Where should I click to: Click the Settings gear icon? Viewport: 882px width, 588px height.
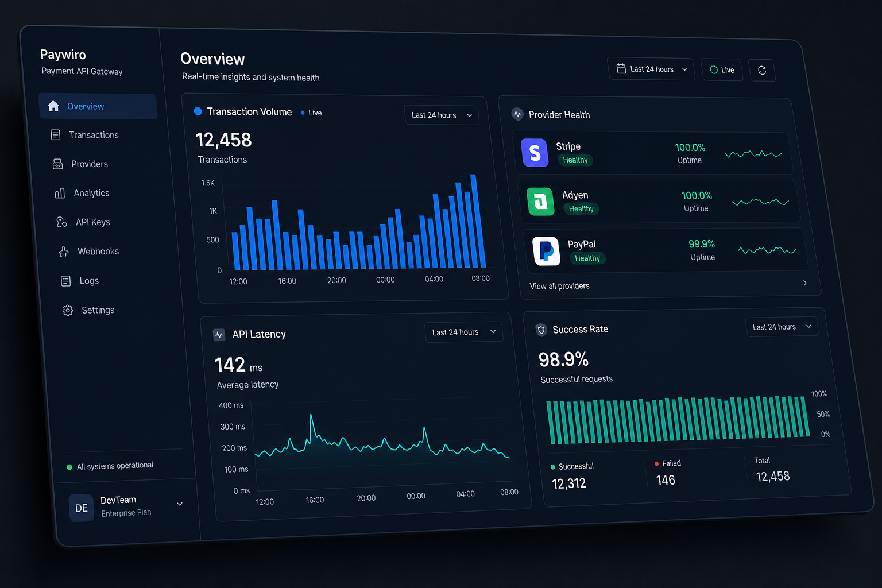tap(68, 310)
